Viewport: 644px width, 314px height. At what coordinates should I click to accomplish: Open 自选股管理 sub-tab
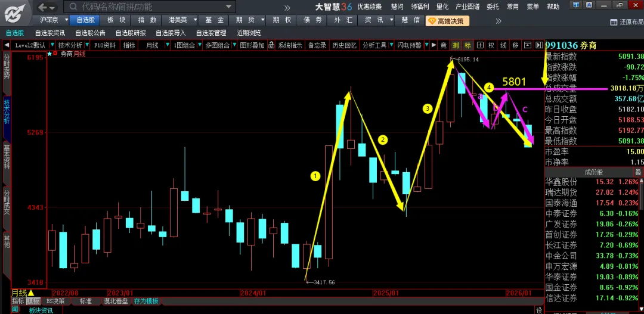coord(211,33)
